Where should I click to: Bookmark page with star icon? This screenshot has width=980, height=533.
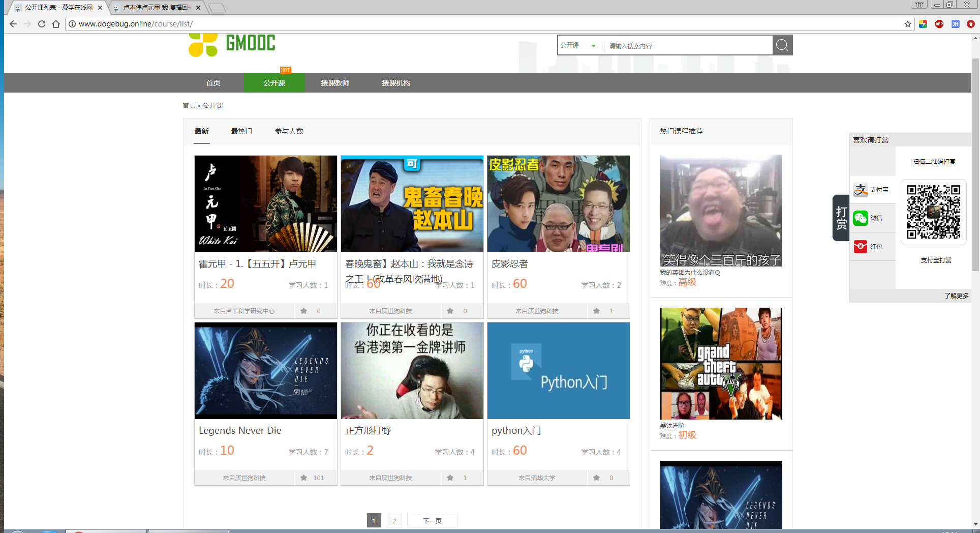tap(907, 24)
